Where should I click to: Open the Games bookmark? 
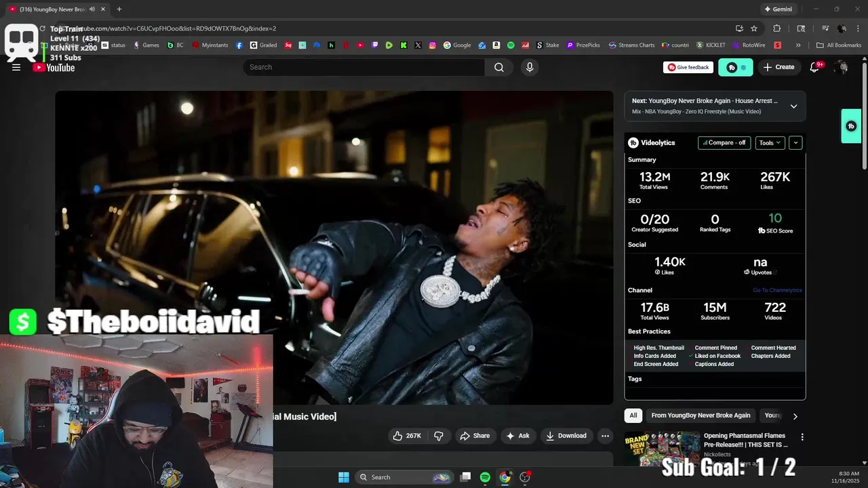(146, 45)
